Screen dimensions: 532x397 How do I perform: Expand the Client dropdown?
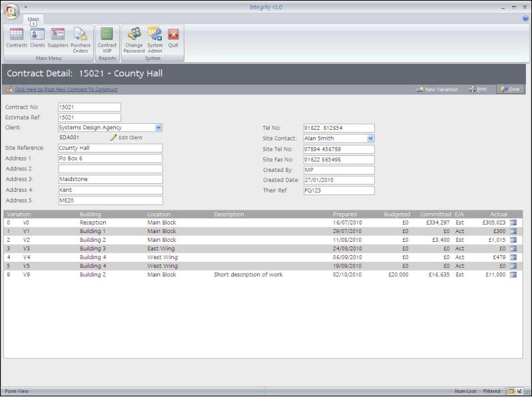click(158, 127)
